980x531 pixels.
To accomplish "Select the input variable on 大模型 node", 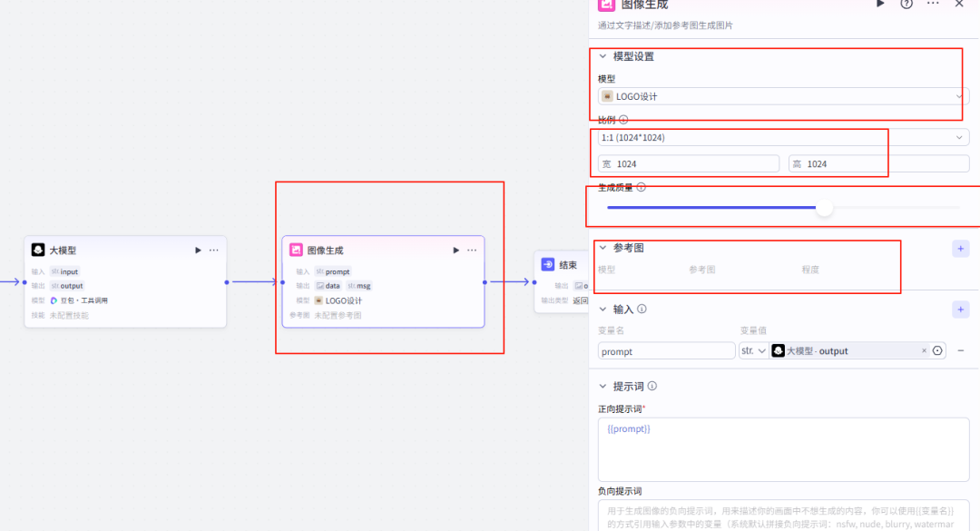I will (65, 271).
